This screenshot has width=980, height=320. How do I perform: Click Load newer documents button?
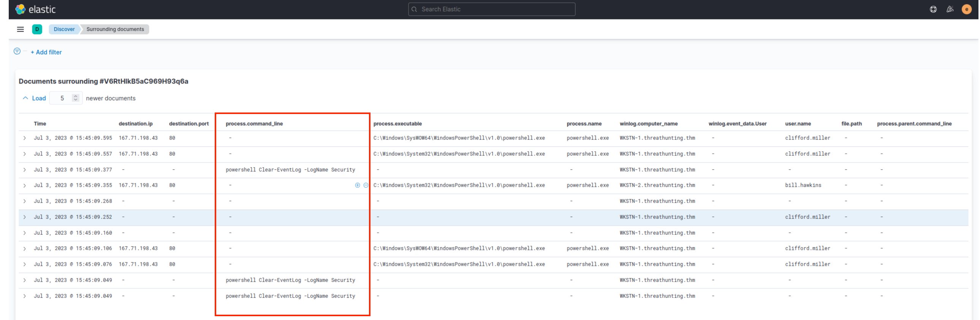(x=34, y=98)
